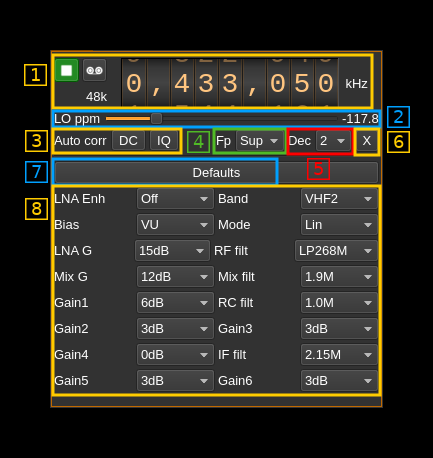The height and width of the screenshot is (458, 433).
Task: Click the X button beside Dec
Action: [x=367, y=141]
